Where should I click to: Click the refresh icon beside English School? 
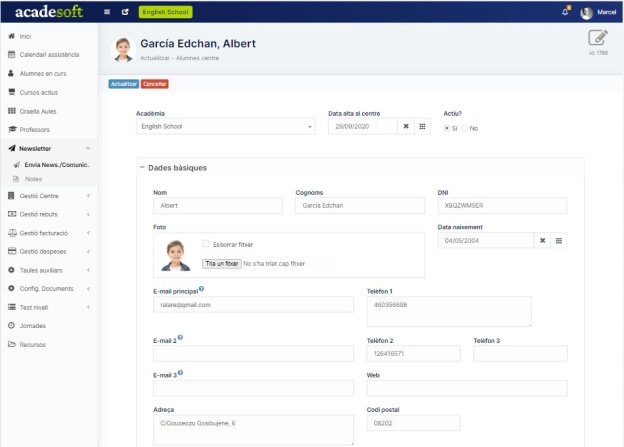(x=125, y=12)
